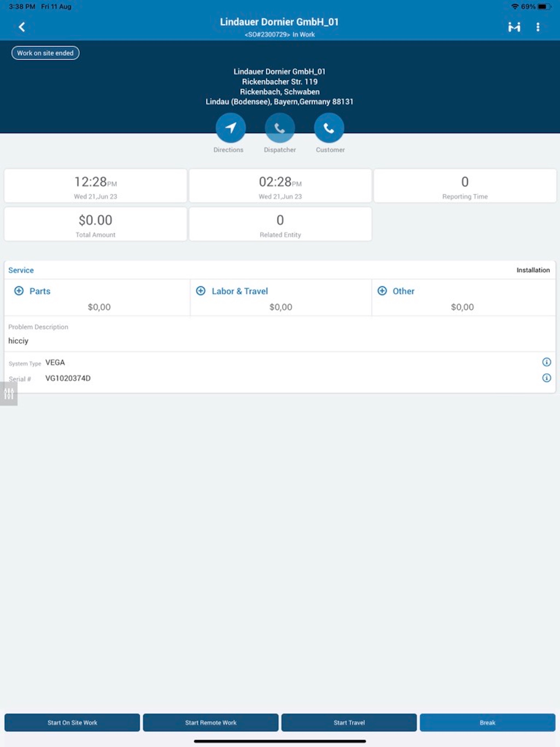Call the Customer via phone icon

click(x=329, y=128)
